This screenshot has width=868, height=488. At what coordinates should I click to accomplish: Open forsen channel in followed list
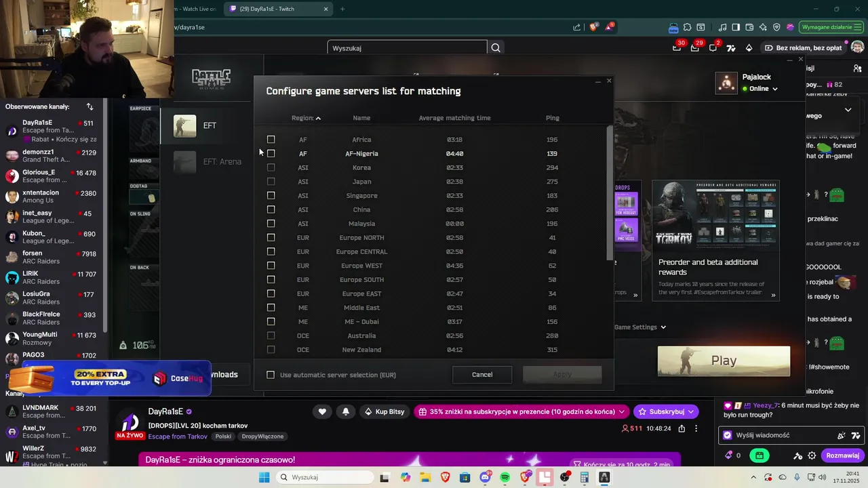(52, 258)
